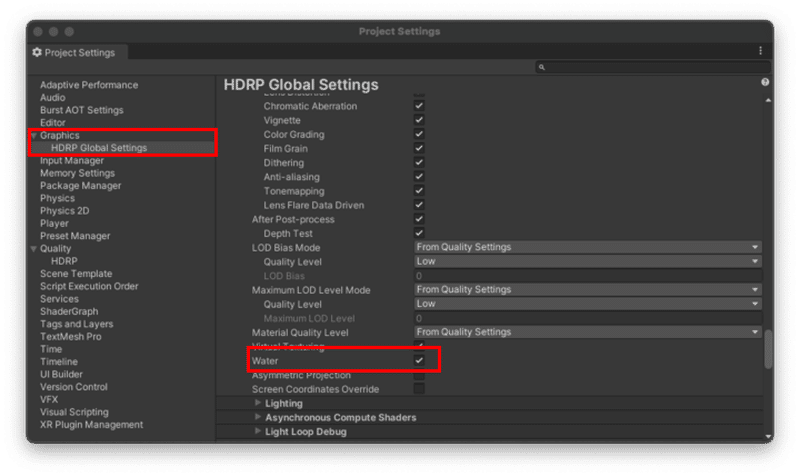This screenshot has height=476, width=800.
Task: Open Tags and Layers settings
Action: [77, 324]
